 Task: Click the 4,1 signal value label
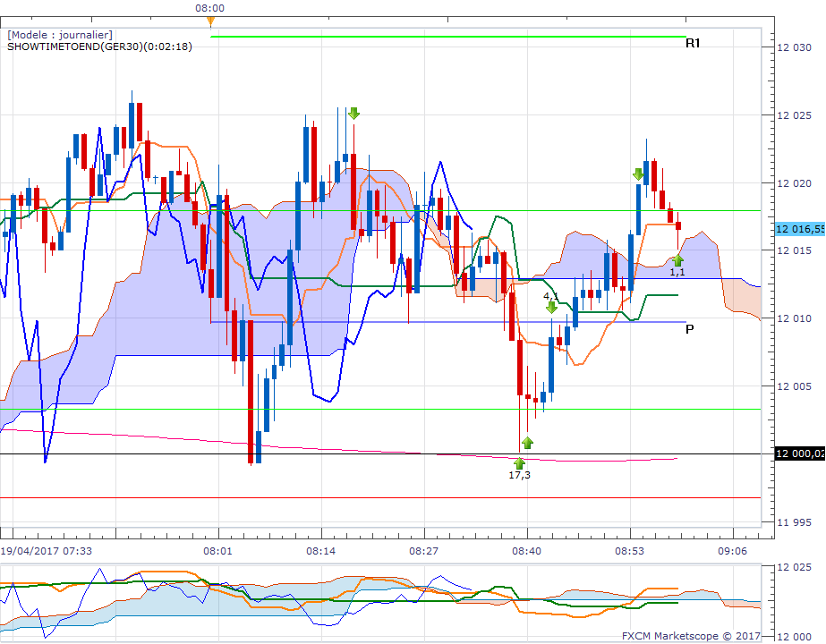551,296
